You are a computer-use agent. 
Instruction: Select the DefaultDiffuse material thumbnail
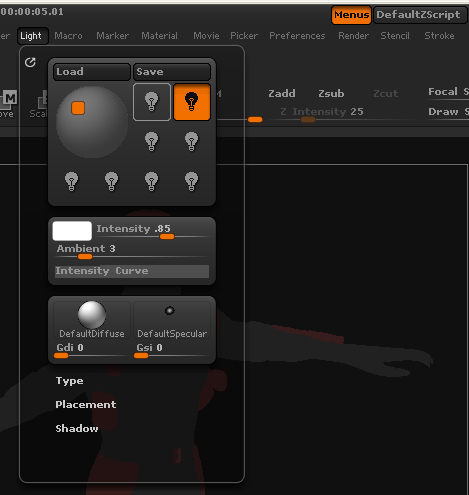click(x=92, y=319)
